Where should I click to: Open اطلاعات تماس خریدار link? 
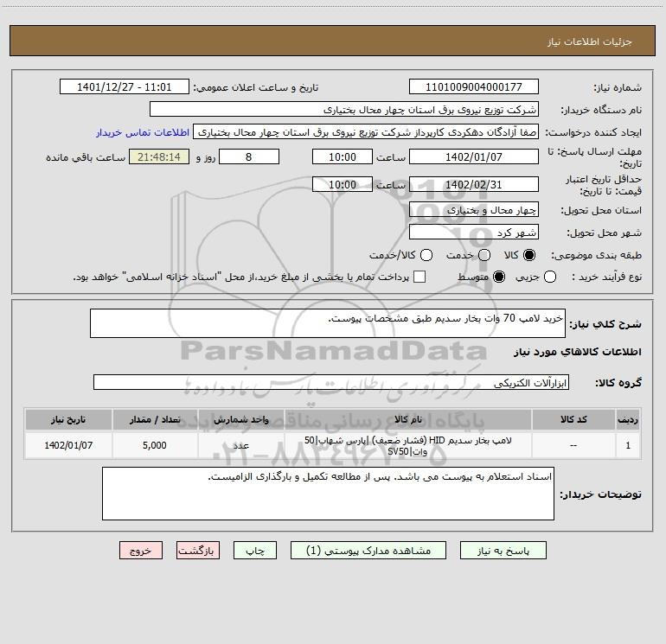click(143, 132)
